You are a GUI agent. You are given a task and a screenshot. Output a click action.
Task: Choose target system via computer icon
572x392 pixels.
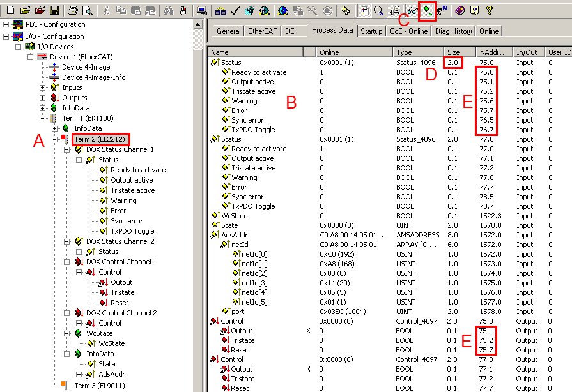tap(201, 11)
